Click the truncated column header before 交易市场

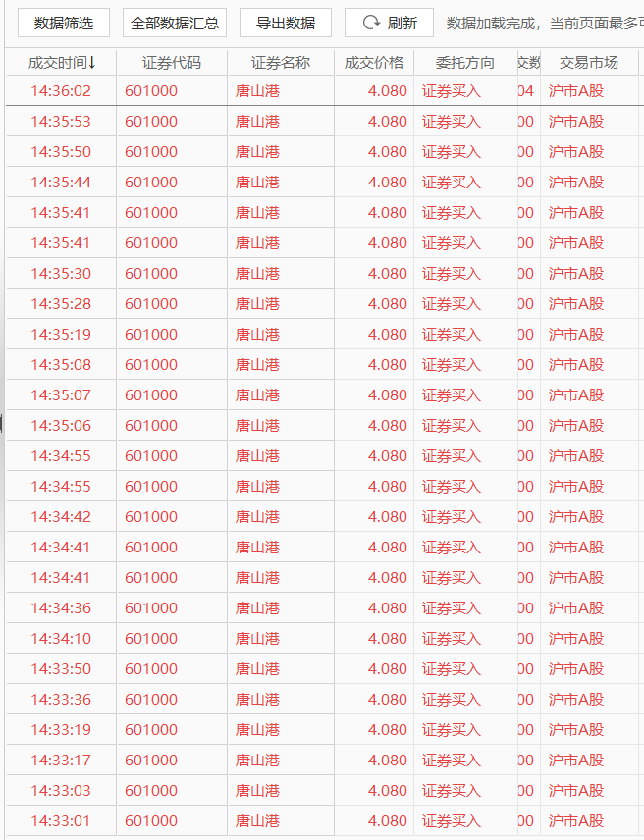528,63
